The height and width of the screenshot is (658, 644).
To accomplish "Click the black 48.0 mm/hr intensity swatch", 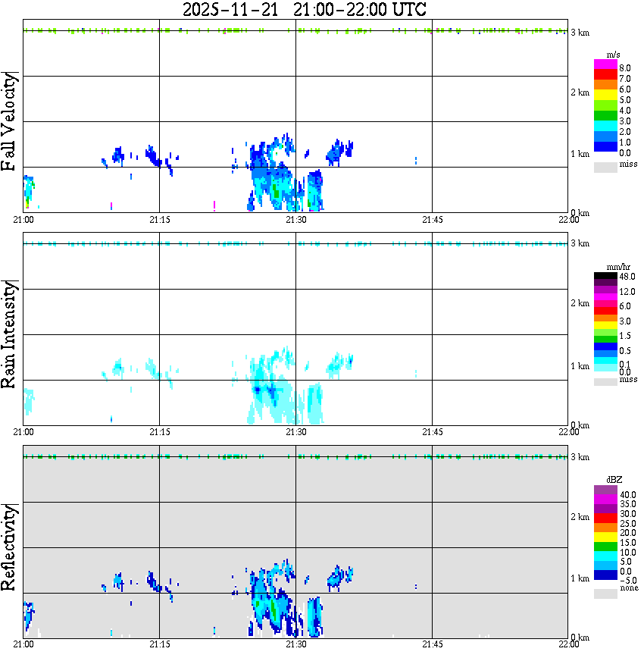I will [x=605, y=276].
